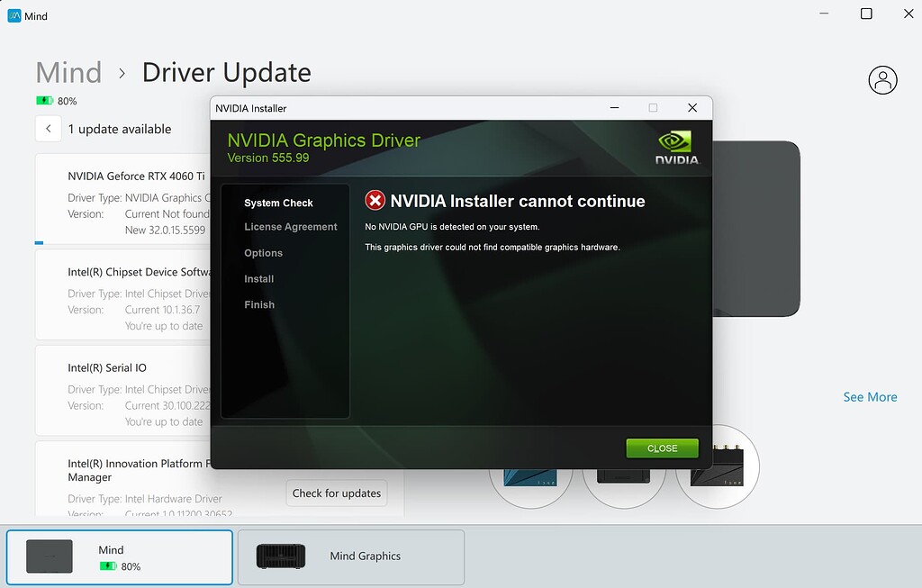Viewport: 922px width, 588px height.
Task: Select the Install step in sidebar
Action: (x=258, y=279)
